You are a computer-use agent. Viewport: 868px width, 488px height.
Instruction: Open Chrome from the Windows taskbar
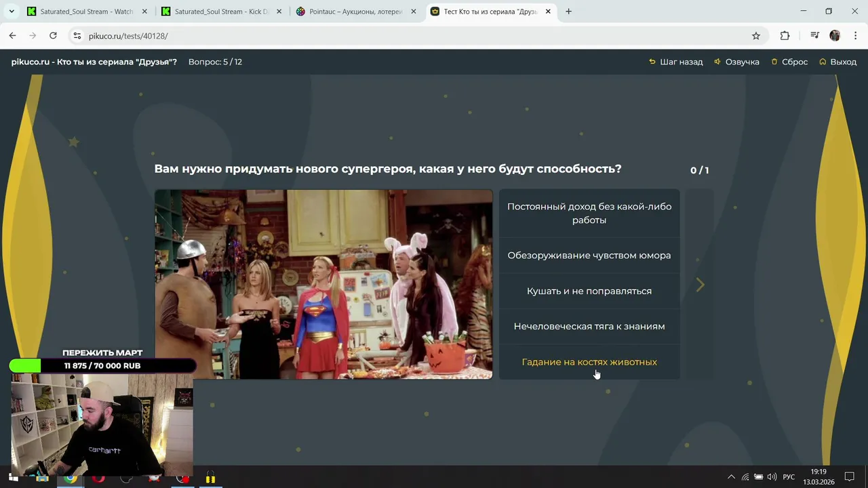click(71, 477)
